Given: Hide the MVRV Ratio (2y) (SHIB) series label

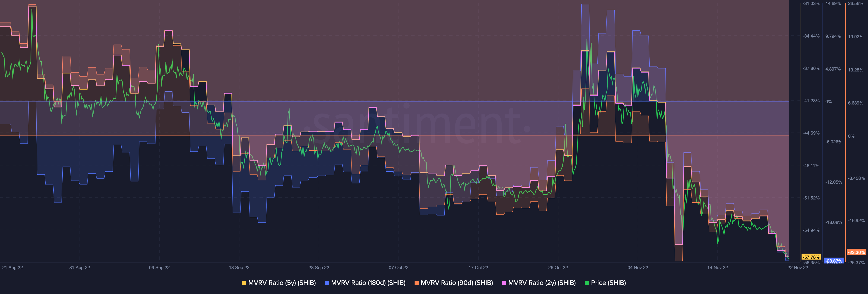Looking at the screenshot, I should 542,283.
